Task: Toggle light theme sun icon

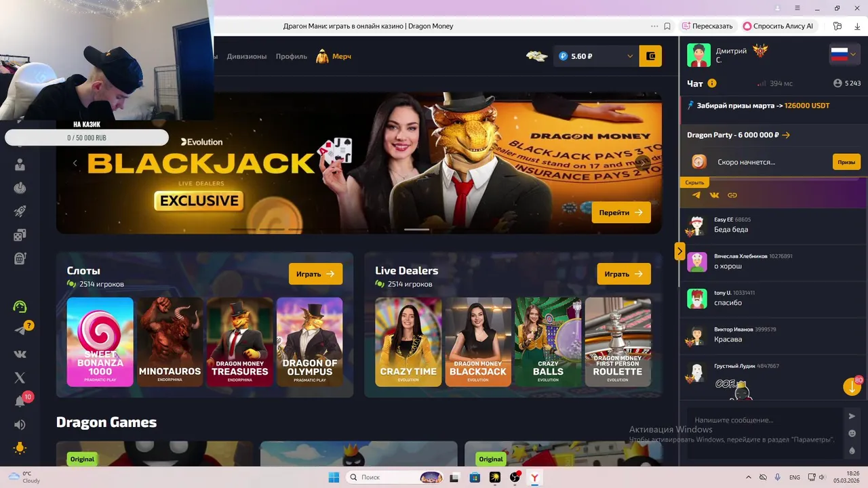Action: [x=20, y=448]
